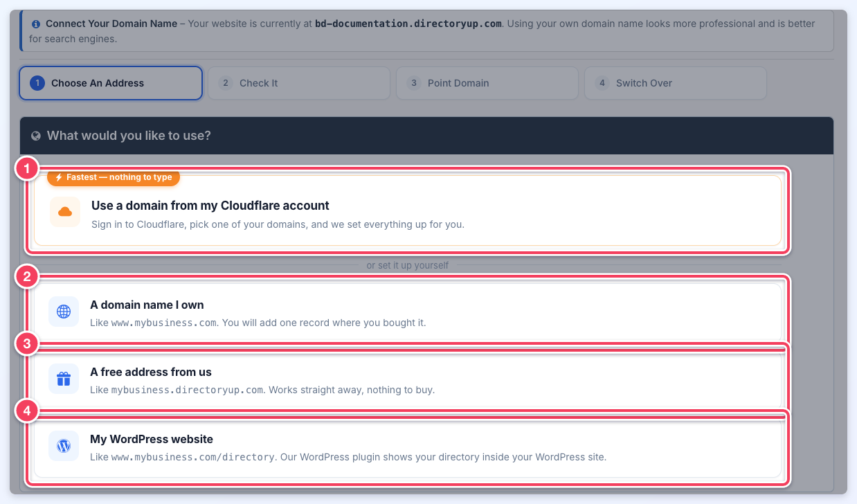The width and height of the screenshot is (857, 504).
Task: Click bd-documentation.directoryup.com address text
Action: click(408, 24)
